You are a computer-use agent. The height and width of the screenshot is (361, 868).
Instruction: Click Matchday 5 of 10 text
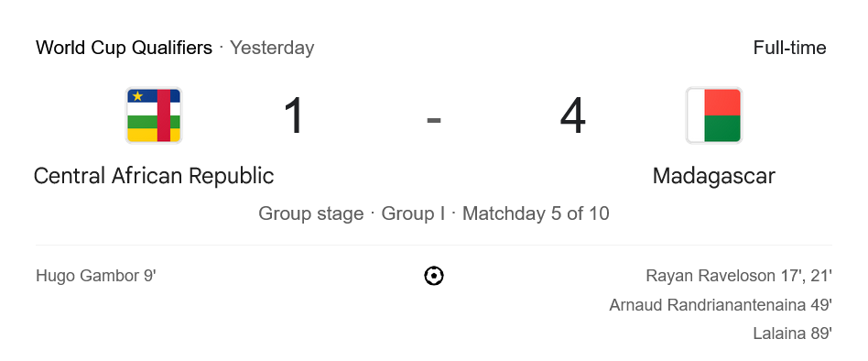click(x=536, y=213)
